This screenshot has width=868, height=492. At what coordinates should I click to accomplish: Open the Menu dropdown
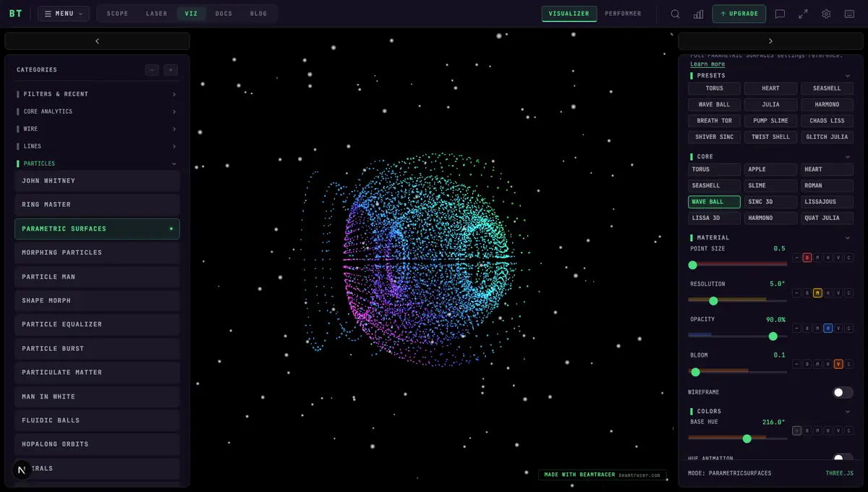64,14
